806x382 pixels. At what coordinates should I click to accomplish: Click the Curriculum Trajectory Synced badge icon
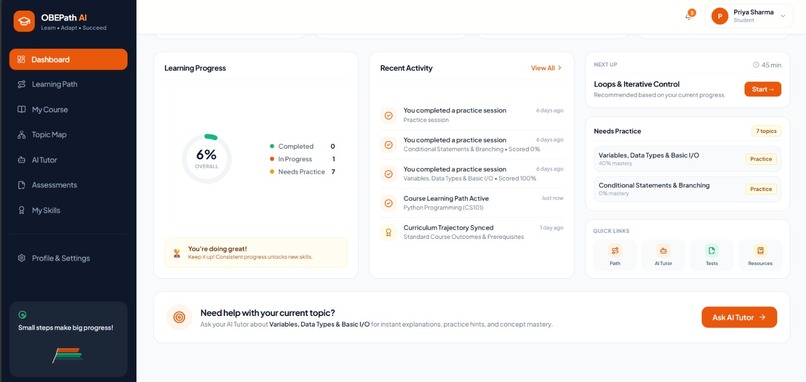point(389,232)
